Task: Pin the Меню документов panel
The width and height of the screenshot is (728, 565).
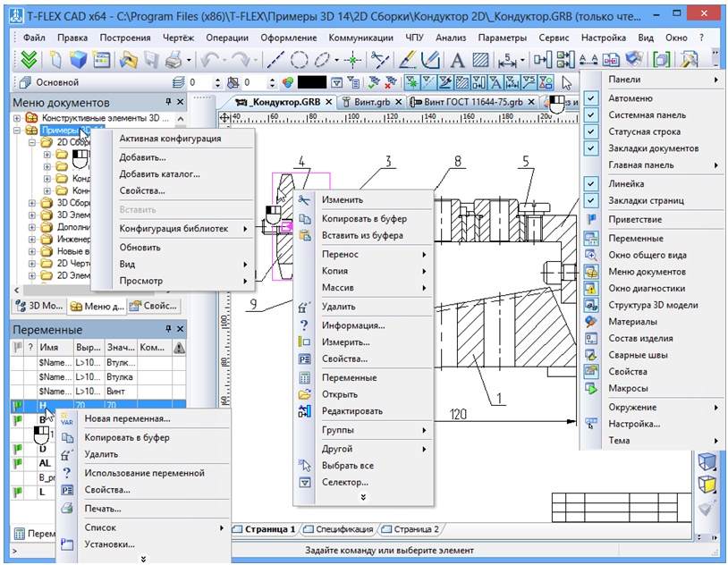Action: pyautogui.click(x=168, y=102)
